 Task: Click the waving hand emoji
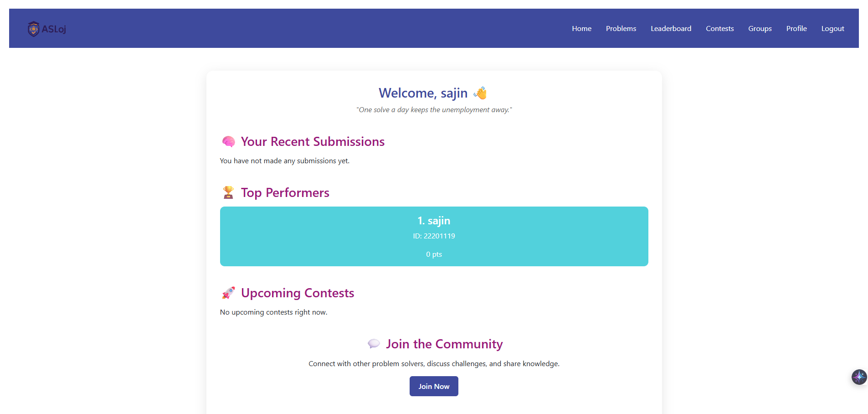pyautogui.click(x=480, y=93)
